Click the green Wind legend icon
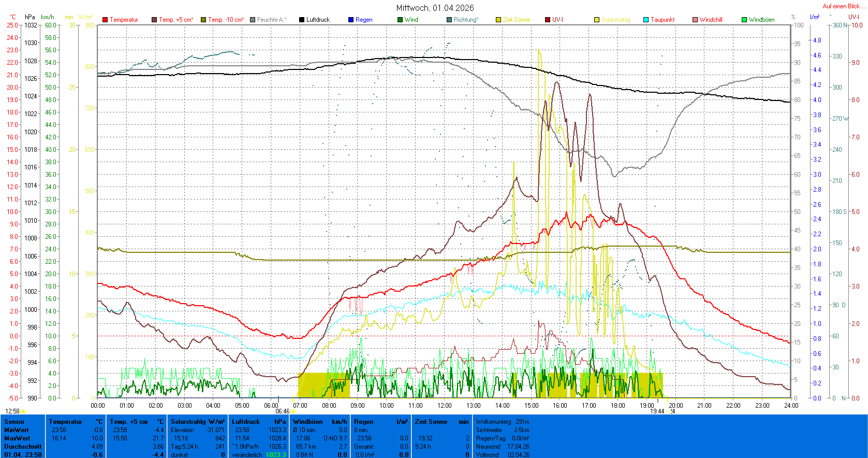 [400, 20]
